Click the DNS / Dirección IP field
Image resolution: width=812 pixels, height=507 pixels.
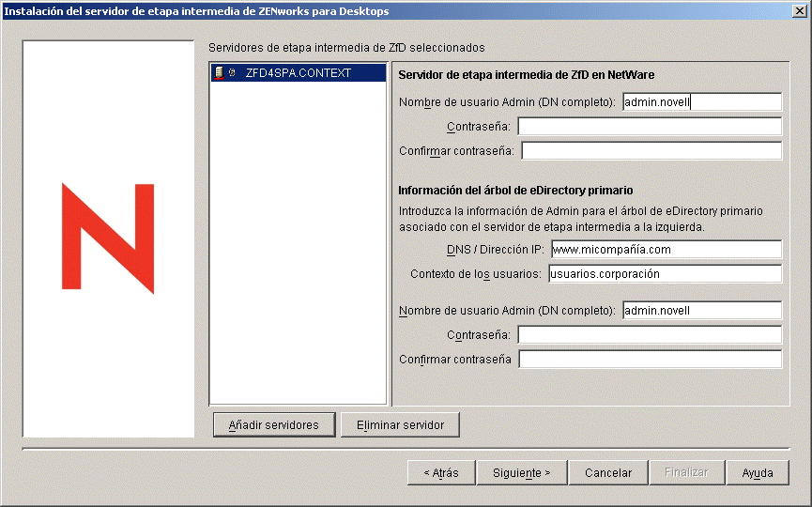[x=666, y=250]
